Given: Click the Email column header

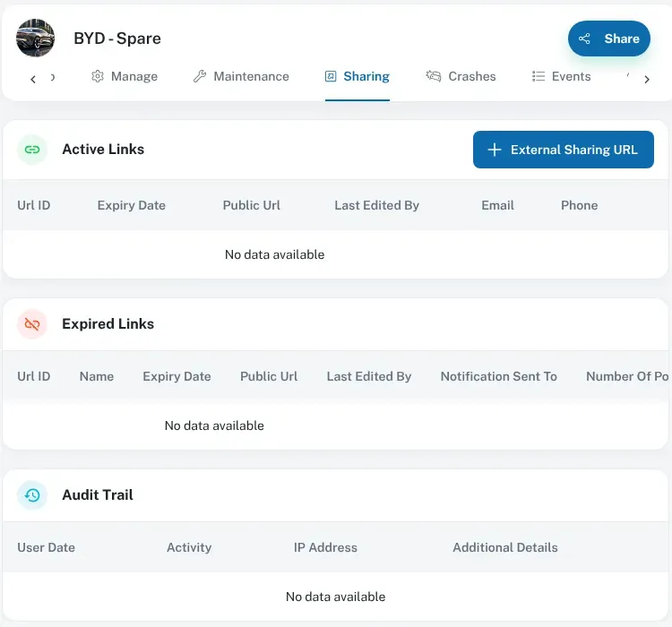Looking at the screenshot, I should (497, 205).
